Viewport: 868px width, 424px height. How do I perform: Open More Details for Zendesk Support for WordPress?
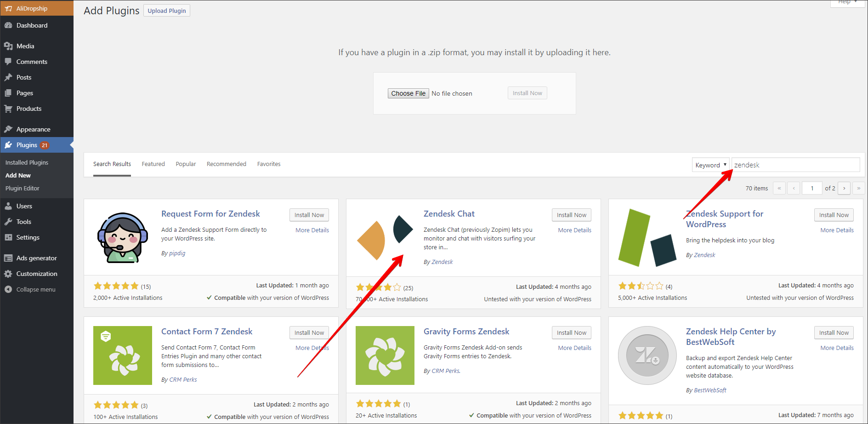[x=837, y=230]
